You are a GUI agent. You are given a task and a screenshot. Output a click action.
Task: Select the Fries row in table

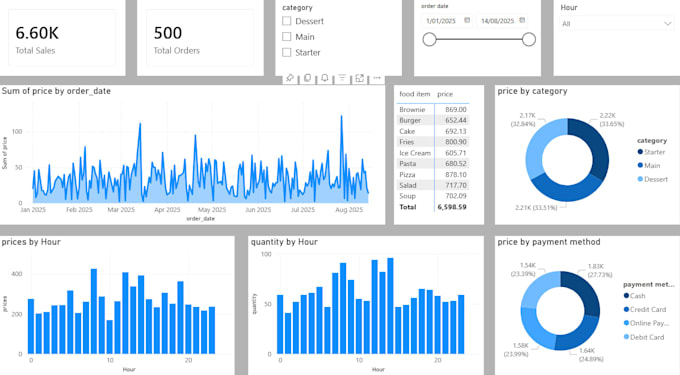[x=433, y=142]
